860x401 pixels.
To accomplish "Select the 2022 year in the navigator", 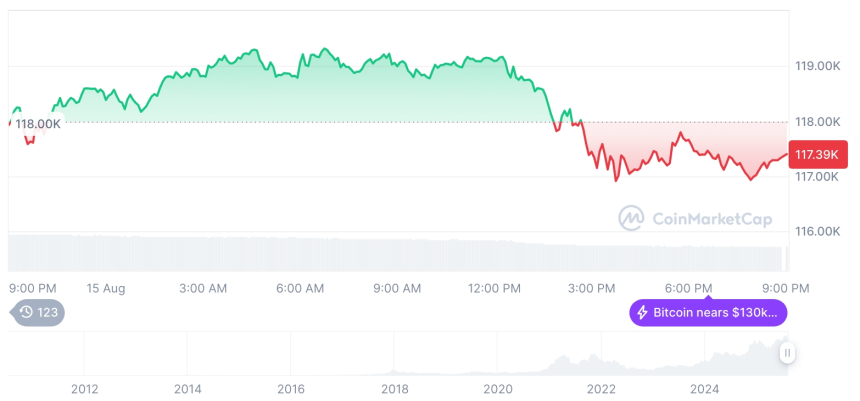I will tap(601, 388).
